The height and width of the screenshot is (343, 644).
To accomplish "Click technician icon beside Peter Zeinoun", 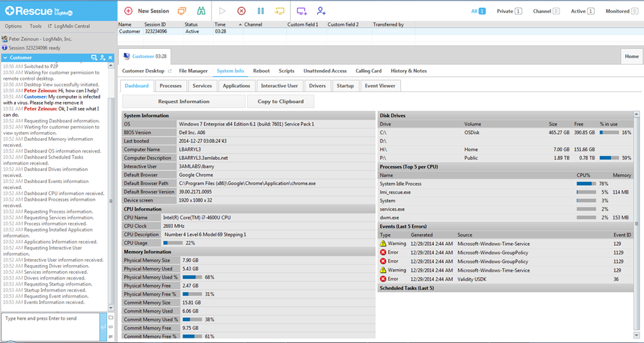I will click(5, 39).
